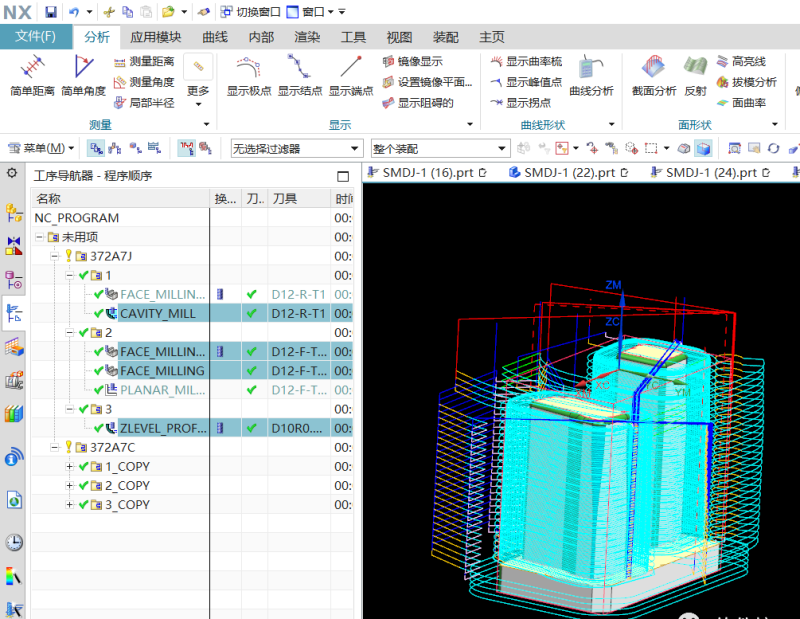Viewport: 800px width, 619px height.
Task: Select the ZLEVEL_PROF operation
Action: click(x=164, y=428)
